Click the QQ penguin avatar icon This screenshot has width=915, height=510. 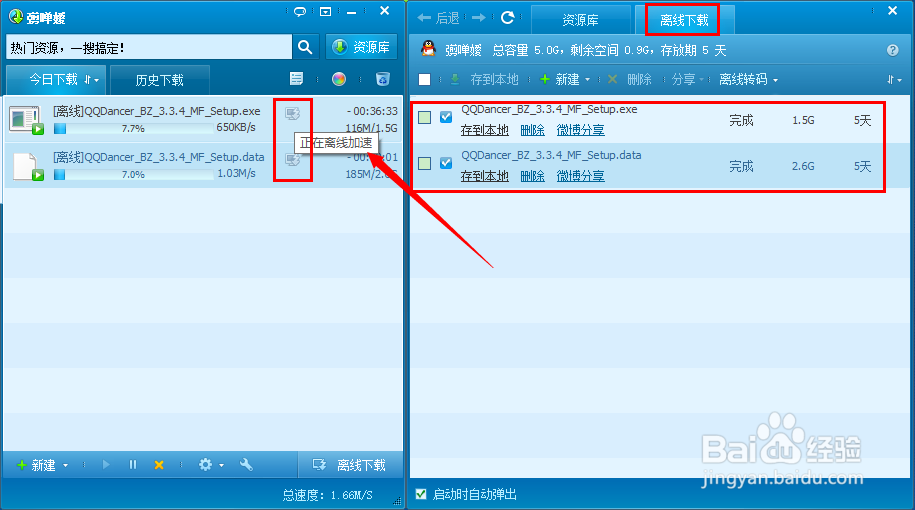point(429,49)
